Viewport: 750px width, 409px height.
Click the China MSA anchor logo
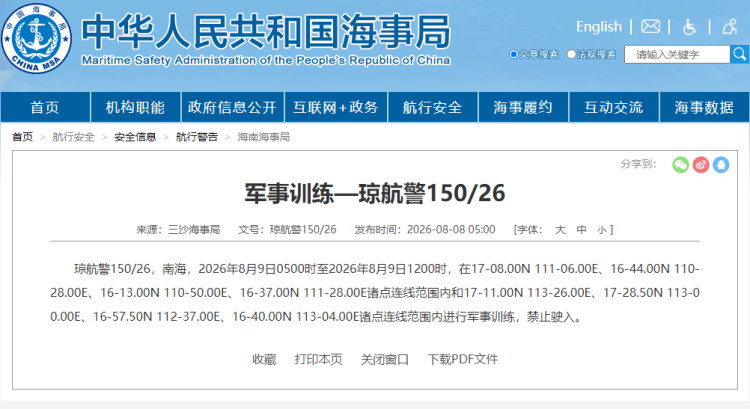(x=36, y=38)
